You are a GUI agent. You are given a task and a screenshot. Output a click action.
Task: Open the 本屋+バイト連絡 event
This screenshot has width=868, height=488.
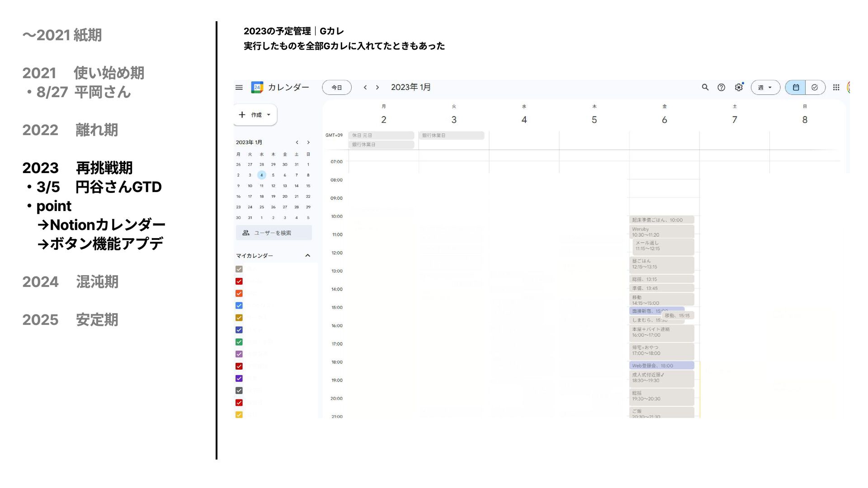661,333
